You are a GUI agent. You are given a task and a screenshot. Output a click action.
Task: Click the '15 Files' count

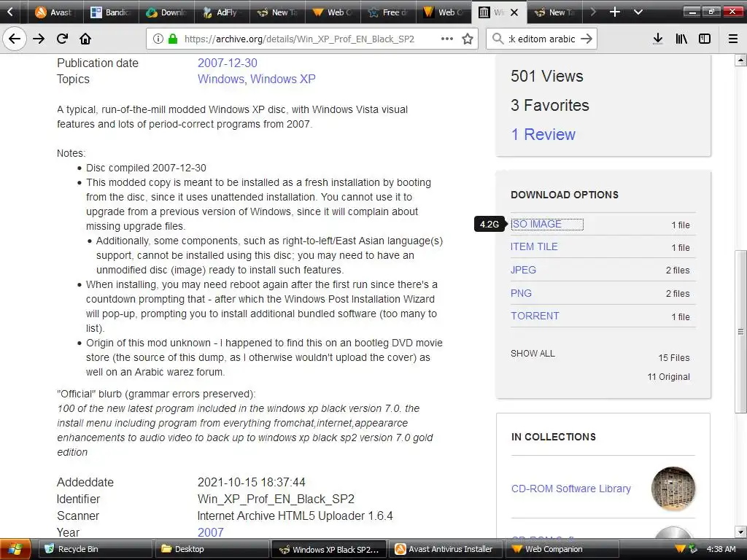pyautogui.click(x=674, y=357)
